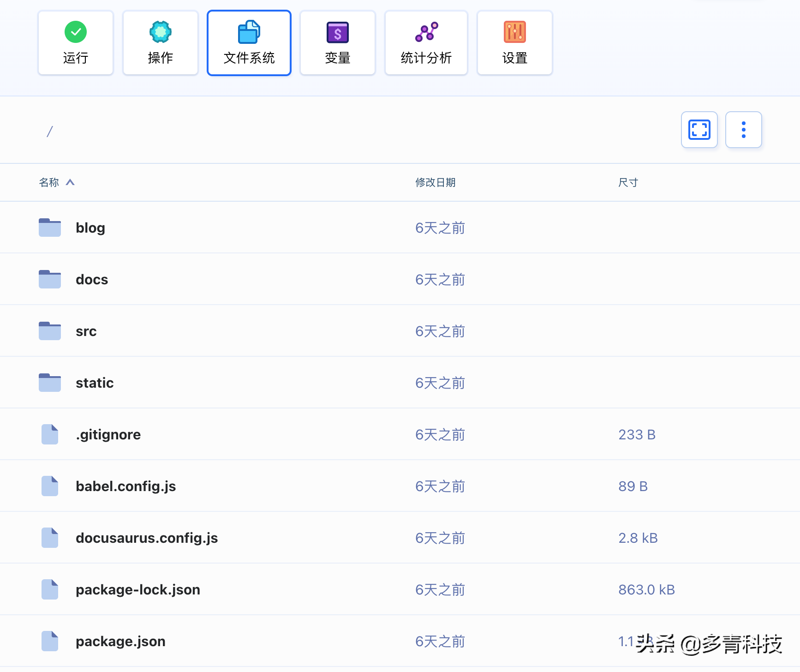Click the babel.config.js file icon
This screenshot has height=672, width=800.
[x=50, y=486]
